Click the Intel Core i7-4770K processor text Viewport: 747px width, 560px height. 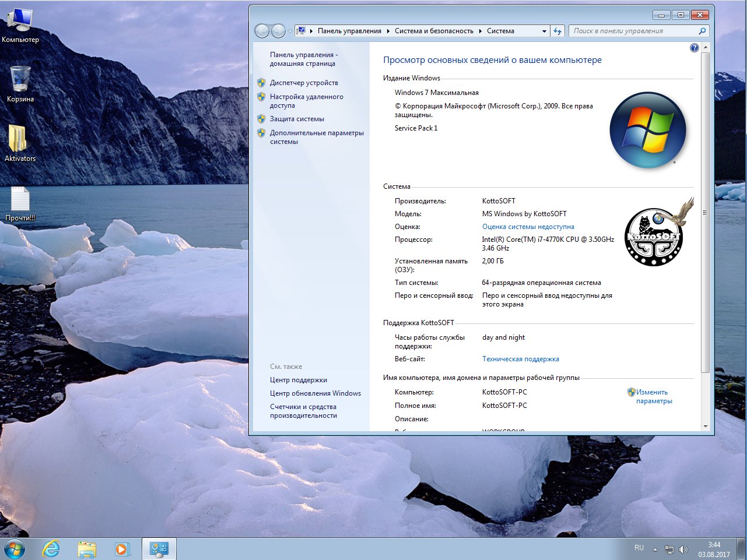pyautogui.click(x=548, y=244)
